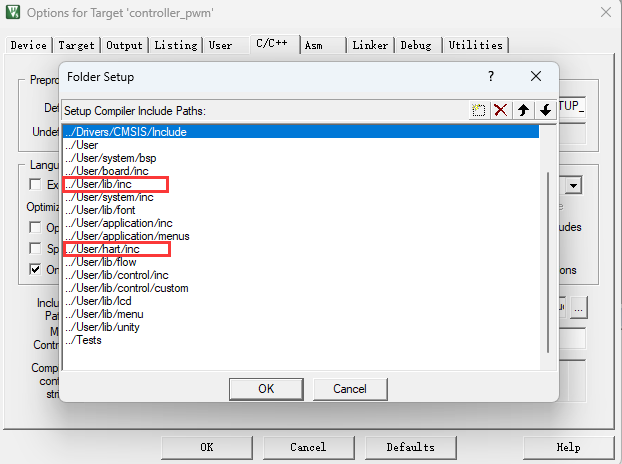
Task: Click the include paths list vertical scrollbar
Action: point(546,260)
